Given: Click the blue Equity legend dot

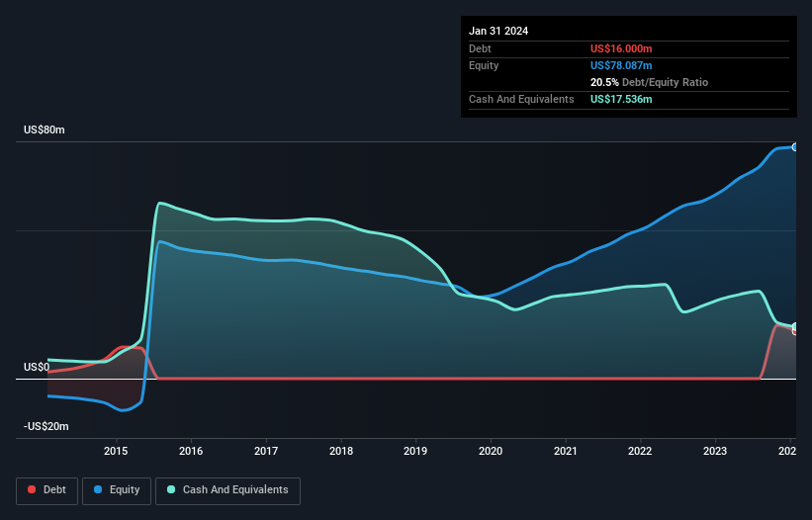Looking at the screenshot, I should pyautogui.click(x=98, y=489).
